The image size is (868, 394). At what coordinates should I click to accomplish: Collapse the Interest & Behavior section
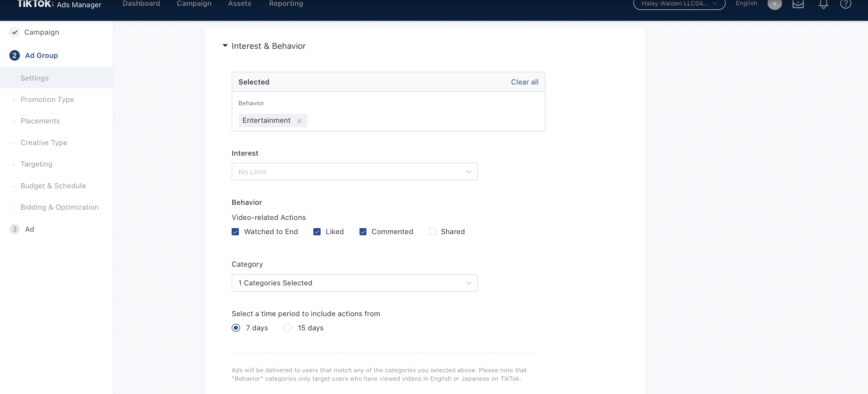coord(225,46)
